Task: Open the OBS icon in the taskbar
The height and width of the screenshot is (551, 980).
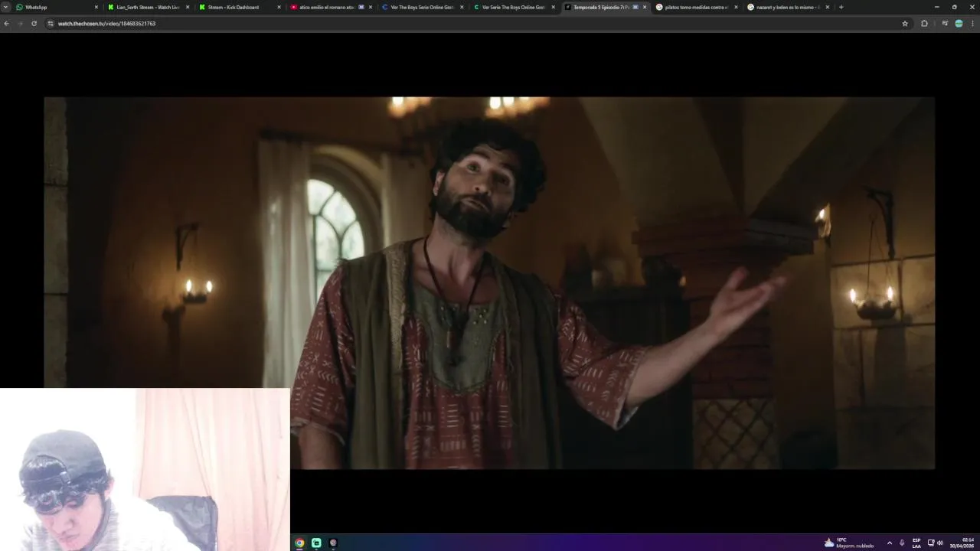Action: pyautogui.click(x=333, y=543)
